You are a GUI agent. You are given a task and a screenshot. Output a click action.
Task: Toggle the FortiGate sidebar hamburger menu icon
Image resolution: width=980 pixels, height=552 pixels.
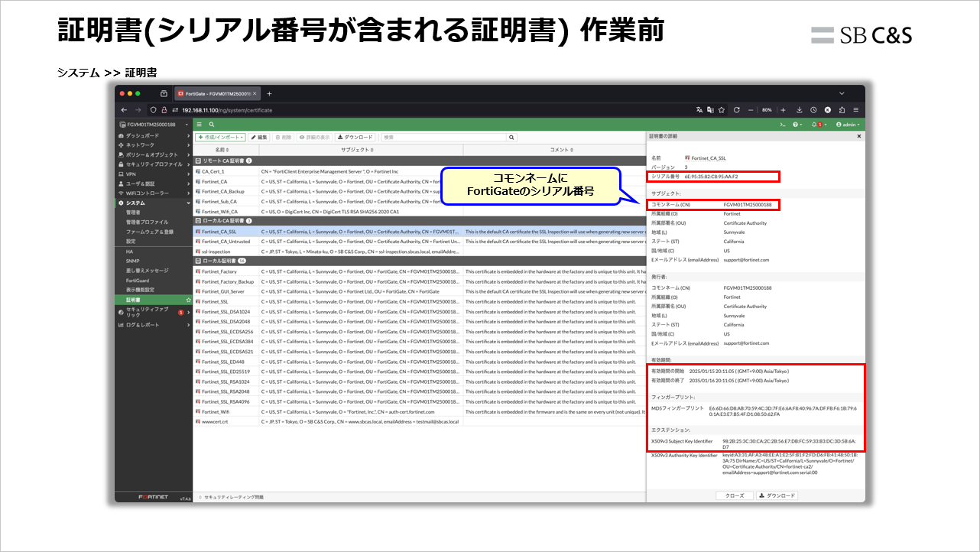pyautogui.click(x=200, y=124)
